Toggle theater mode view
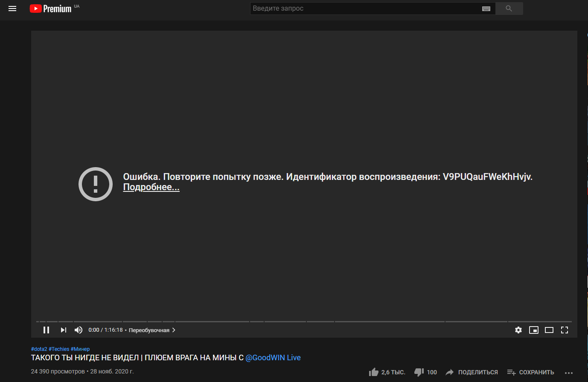 tap(549, 330)
